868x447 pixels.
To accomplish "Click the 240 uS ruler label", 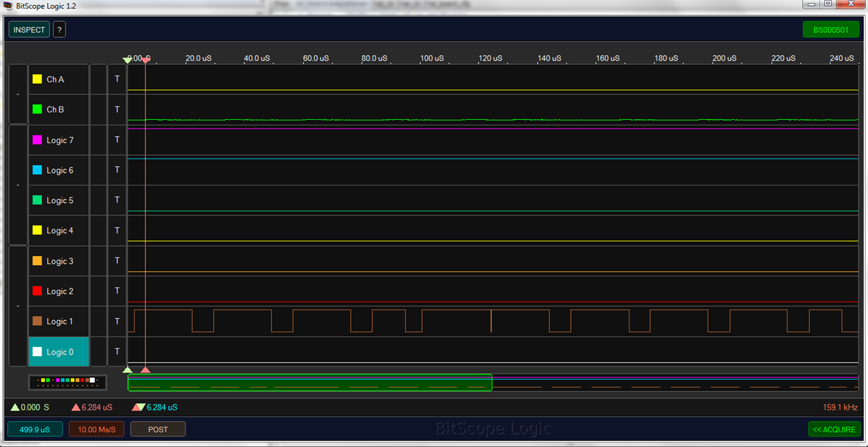I will (842, 59).
